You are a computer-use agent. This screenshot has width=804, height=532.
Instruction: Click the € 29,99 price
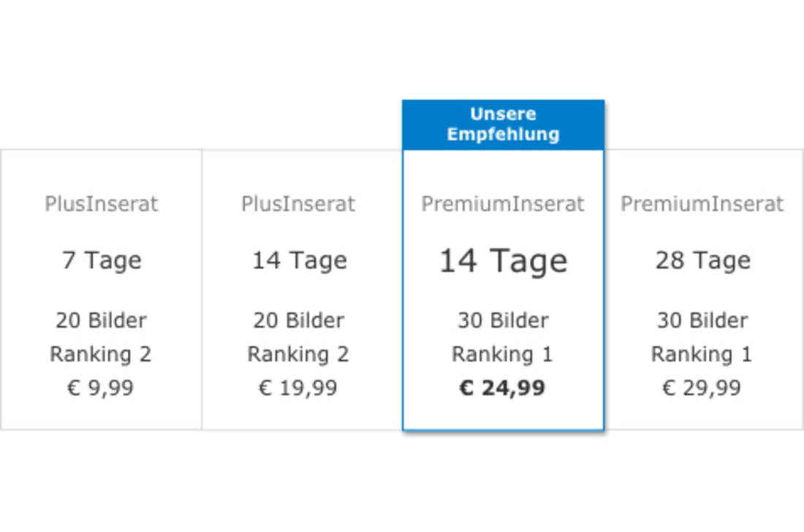pos(702,388)
